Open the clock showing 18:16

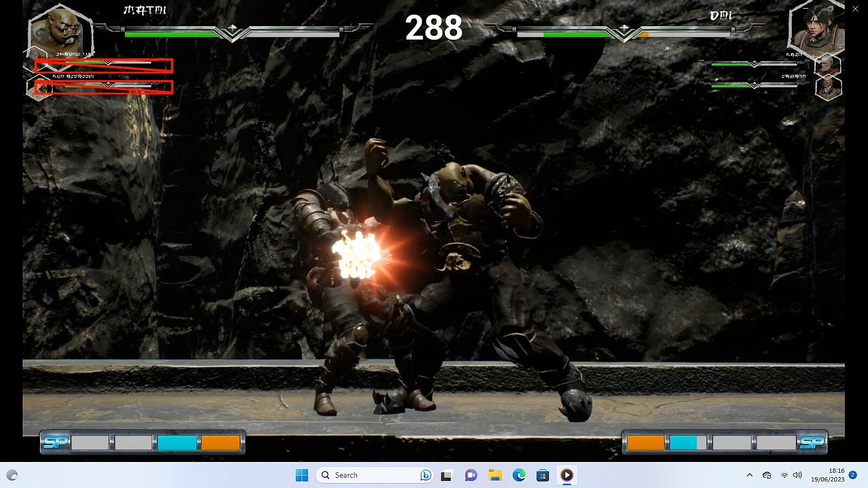click(x=827, y=475)
